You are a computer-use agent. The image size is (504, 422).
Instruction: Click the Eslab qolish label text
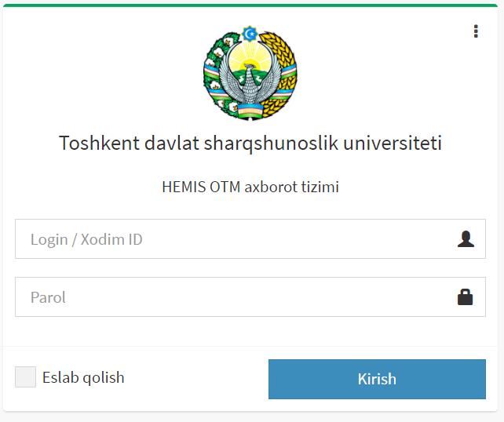(83, 377)
